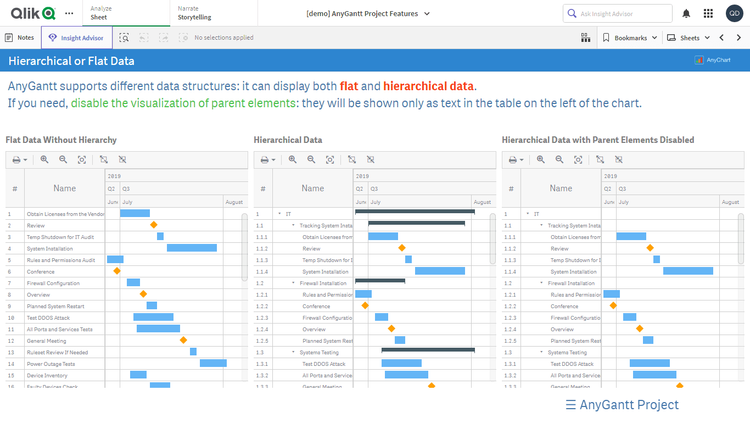Open the selections tool grid icon
This screenshot has width=750, height=422.
point(585,37)
